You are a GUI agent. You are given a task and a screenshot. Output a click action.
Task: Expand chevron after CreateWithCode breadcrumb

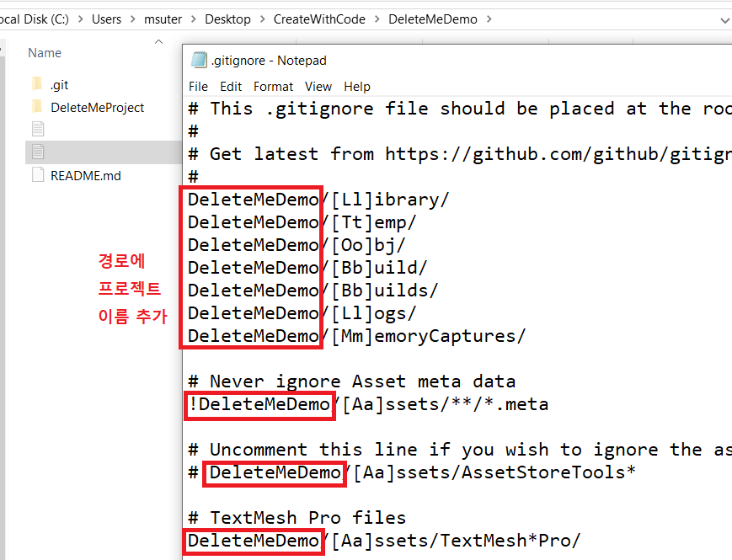[377, 19]
